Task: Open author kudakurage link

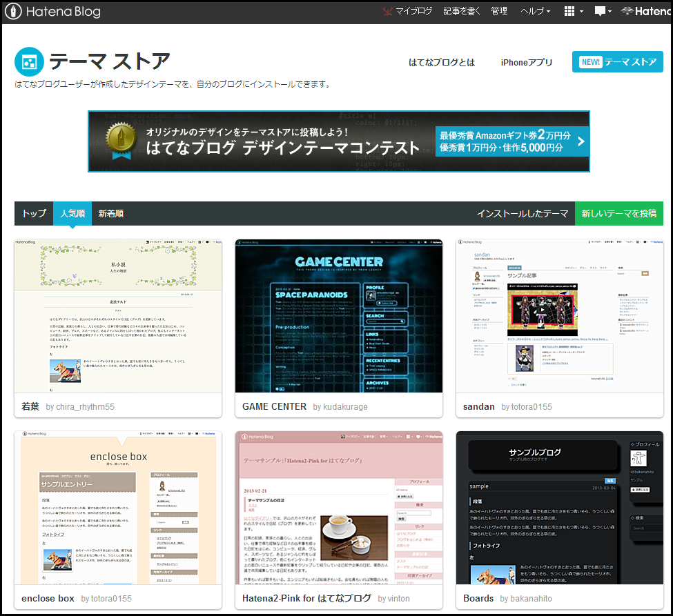Action: [x=345, y=407]
